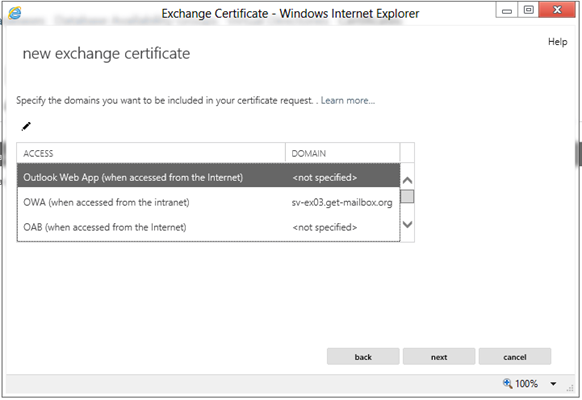Select OWA accessed from the intranet row
582x400 pixels.
click(208, 203)
